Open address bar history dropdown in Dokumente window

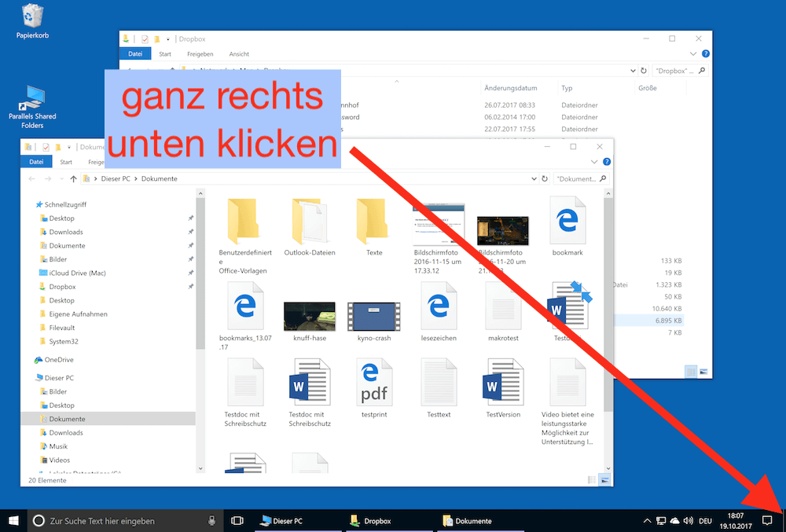[x=532, y=178]
